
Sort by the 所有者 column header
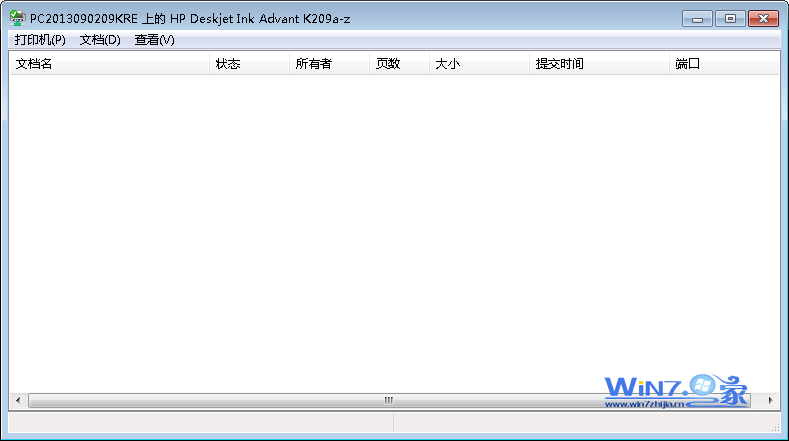coord(329,64)
